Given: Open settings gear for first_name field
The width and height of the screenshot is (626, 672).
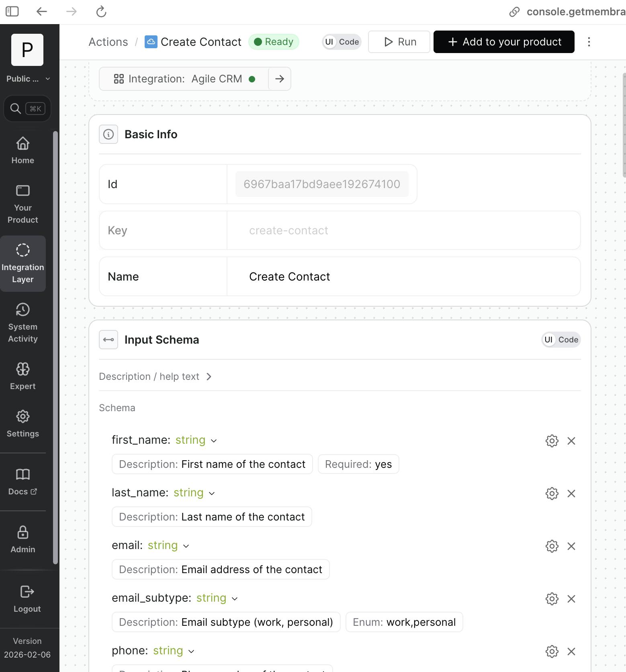Looking at the screenshot, I should 552,441.
